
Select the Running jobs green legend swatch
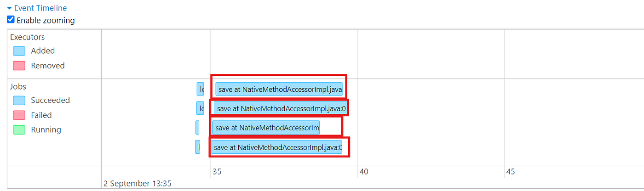pos(19,129)
